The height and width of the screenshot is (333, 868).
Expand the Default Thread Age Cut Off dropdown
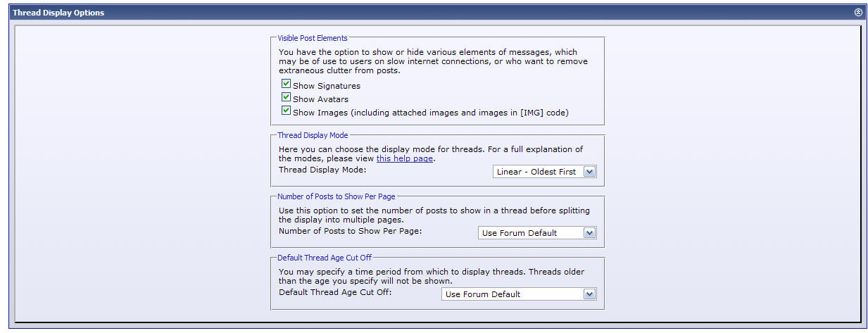click(x=519, y=294)
